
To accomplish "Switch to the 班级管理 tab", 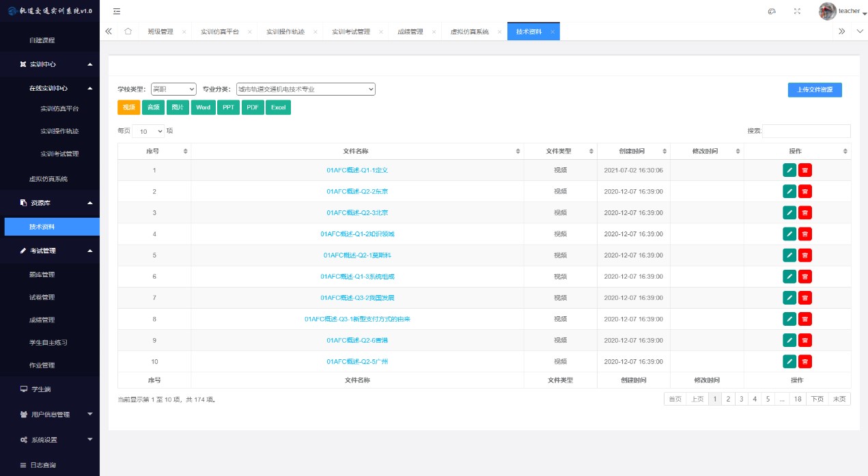I will pos(160,32).
